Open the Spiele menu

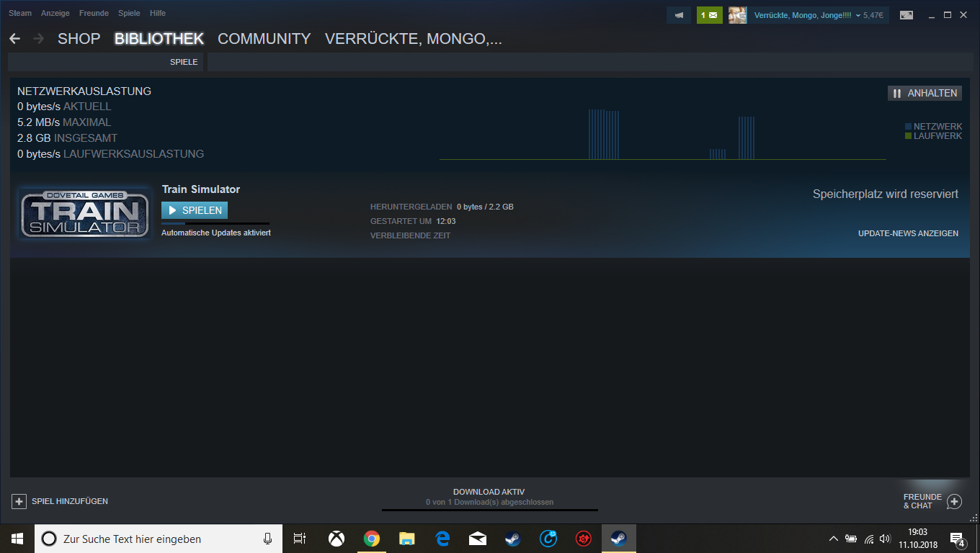click(130, 13)
